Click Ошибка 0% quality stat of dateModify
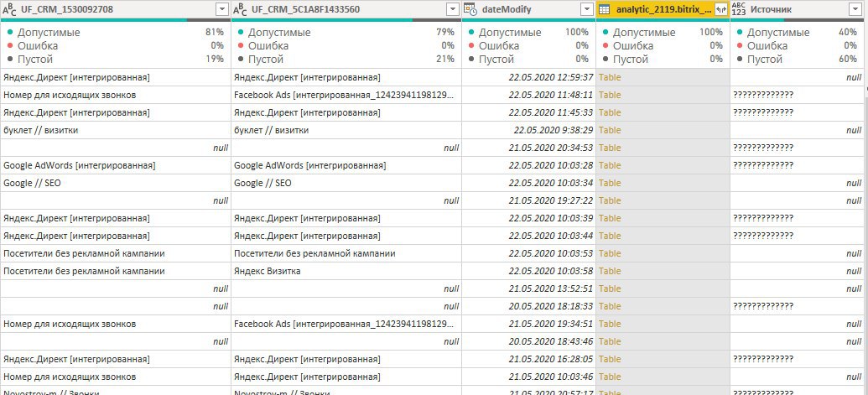The width and height of the screenshot is (868, 395). [x=528, y=46]
